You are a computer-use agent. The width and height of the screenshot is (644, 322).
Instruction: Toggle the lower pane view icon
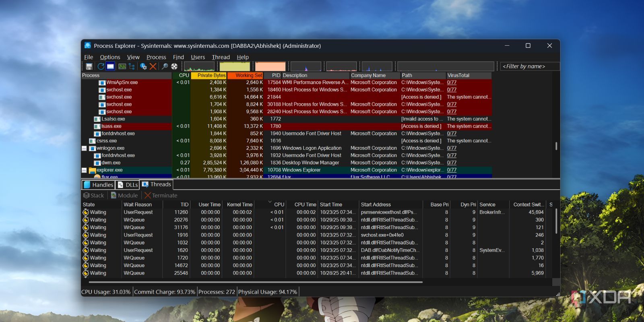[111, 66]
